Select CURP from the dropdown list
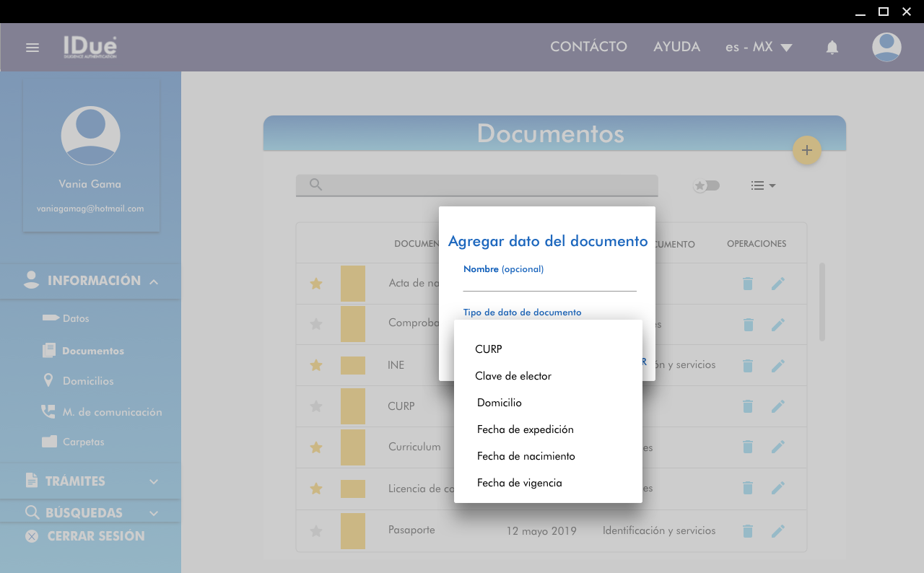 point(489,349)
